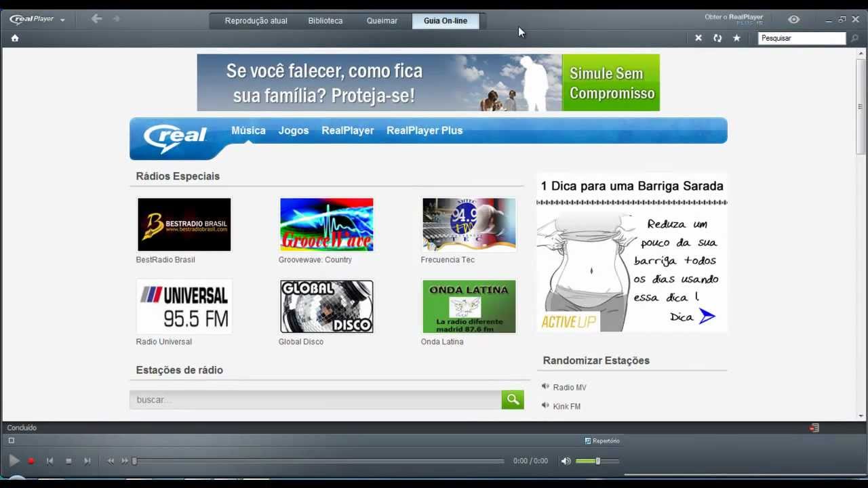The width and height of the screenshot is (868, 488).
Task: Switch to Reprodução atual tab
Action: click(x=256, y=21)
